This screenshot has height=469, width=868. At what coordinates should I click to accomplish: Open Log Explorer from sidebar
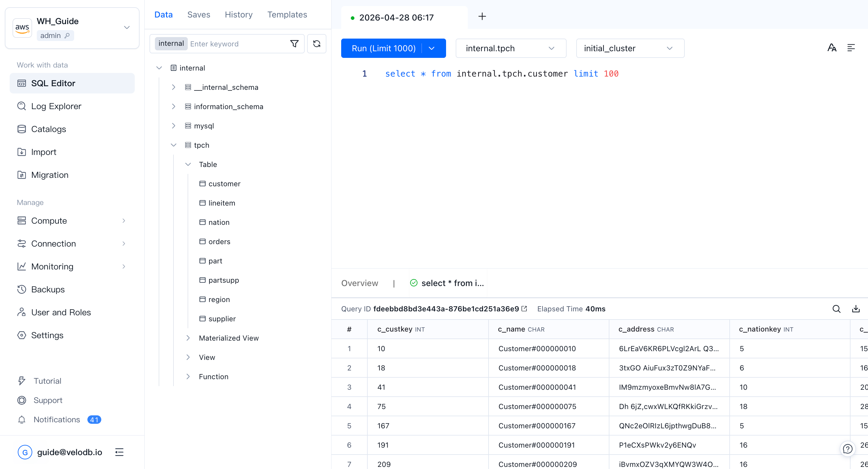click(x=56, y=106)
